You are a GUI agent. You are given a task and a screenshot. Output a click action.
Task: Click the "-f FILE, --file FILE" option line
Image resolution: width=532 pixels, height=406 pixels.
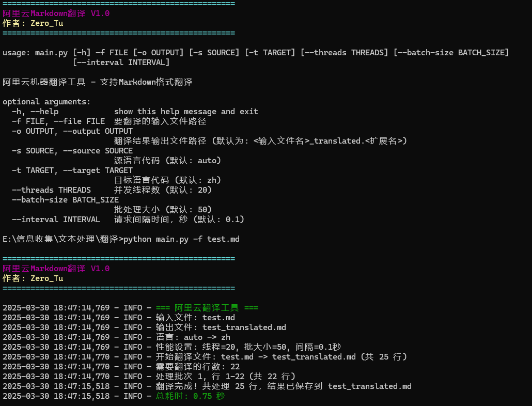(x=109, y=121)
